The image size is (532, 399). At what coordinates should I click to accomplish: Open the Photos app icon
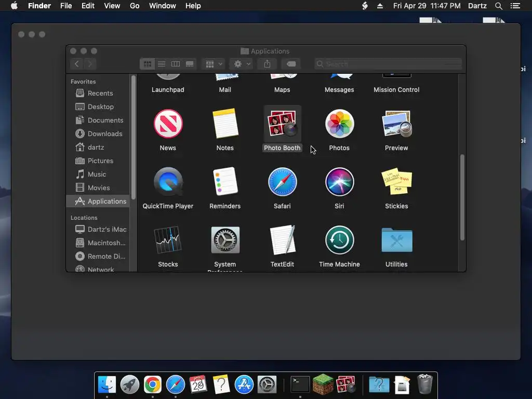click(339, 124)
